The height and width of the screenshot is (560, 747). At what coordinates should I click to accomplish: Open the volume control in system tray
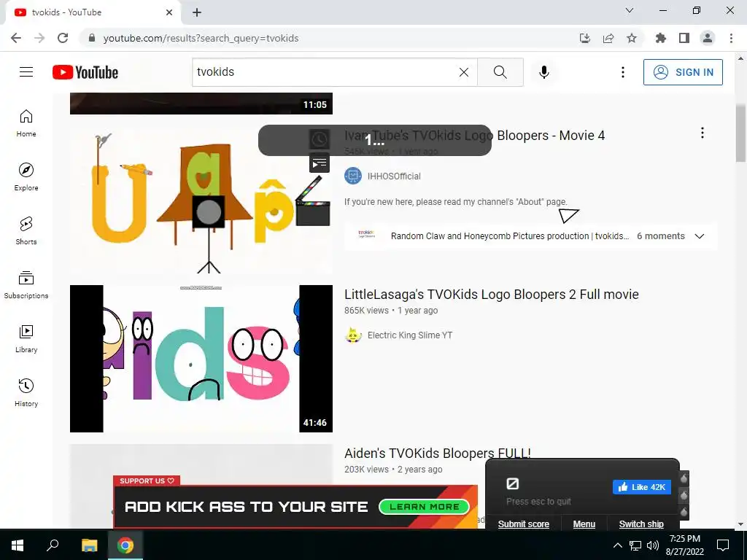[653, 545]
